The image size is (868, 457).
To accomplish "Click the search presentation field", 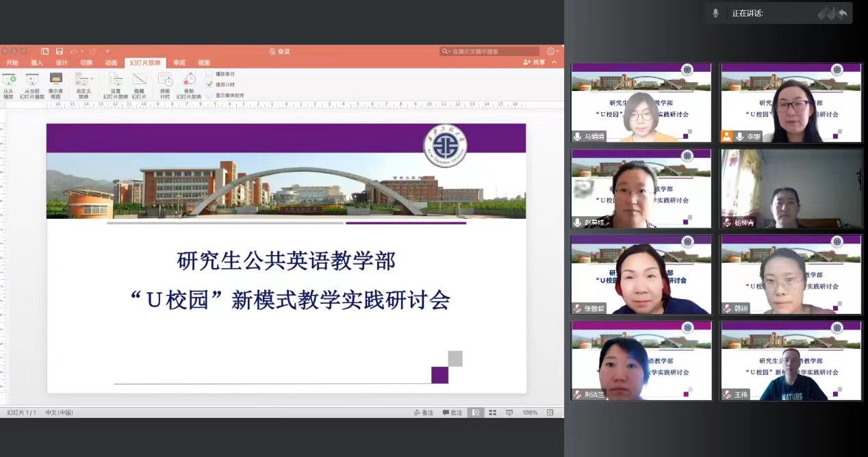I will coord(493,51).
